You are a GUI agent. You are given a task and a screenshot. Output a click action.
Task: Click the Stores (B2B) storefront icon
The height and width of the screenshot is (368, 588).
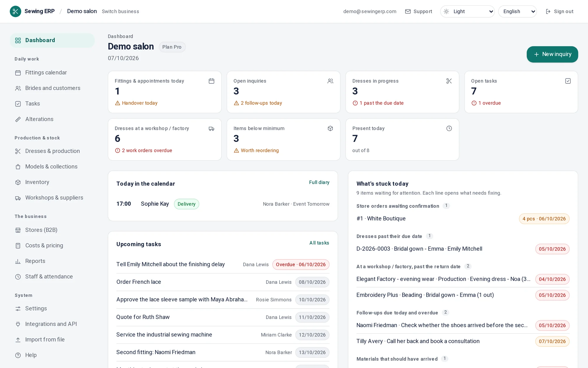point(18,230)
